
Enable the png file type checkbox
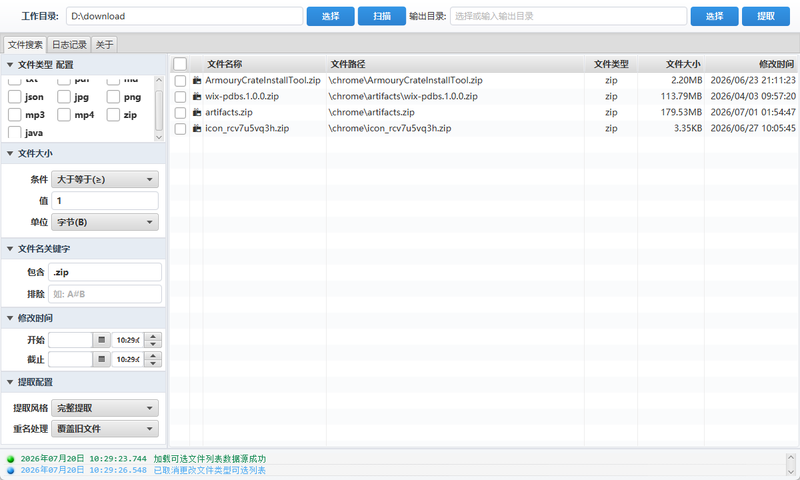coord(113,97)
